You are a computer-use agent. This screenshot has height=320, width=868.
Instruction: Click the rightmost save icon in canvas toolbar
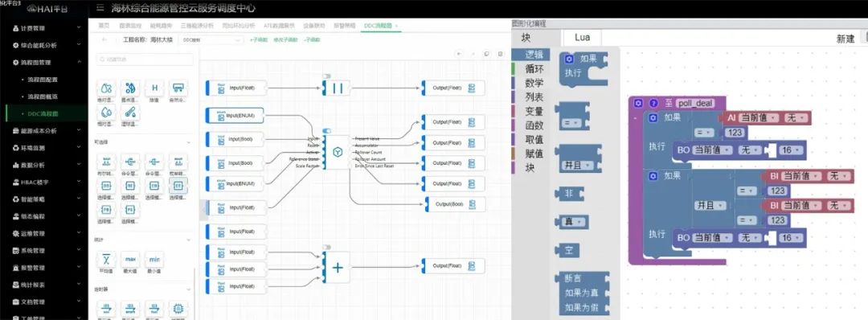[x=501, y=54]
